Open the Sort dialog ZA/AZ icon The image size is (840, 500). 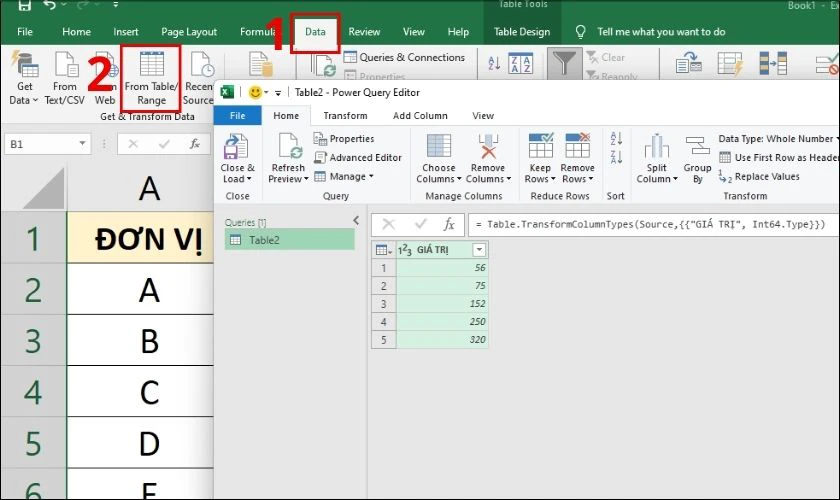(x=520, y=63)
